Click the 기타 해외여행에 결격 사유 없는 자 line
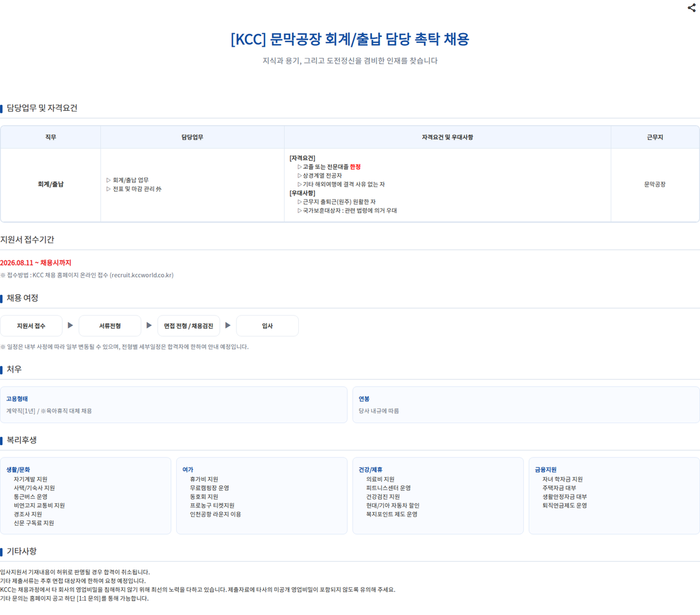The width and height of the screenshot is (700, 615). (341, 184)
